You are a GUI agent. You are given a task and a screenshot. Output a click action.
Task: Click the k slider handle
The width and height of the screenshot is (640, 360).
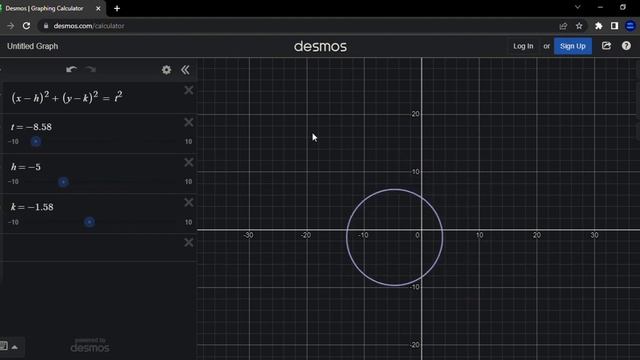(89, 222)
